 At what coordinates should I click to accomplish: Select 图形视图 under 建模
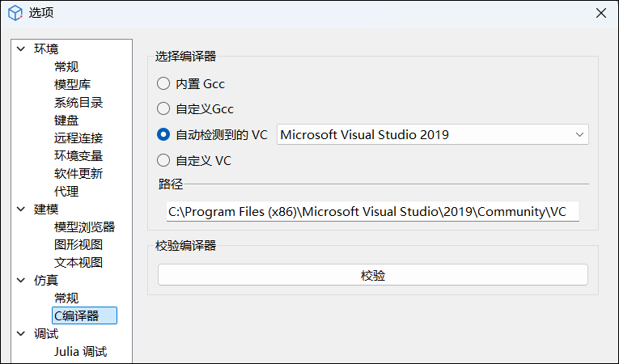(x=78, y=245)
